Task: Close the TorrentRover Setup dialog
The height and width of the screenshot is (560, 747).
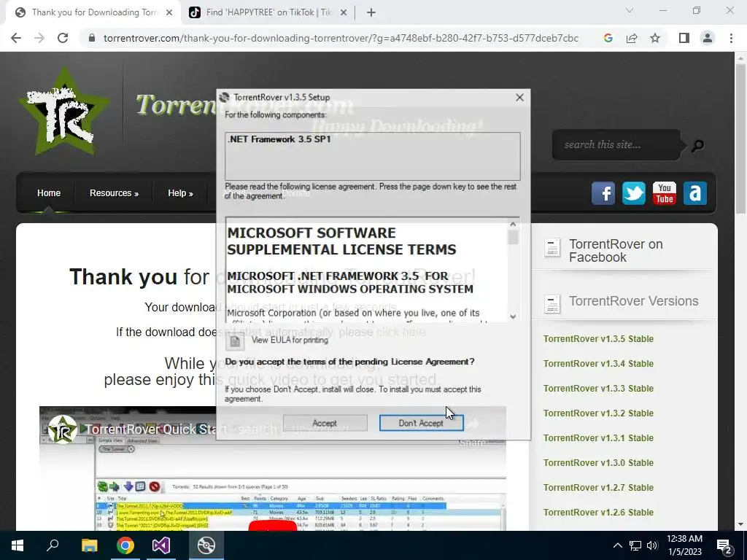Action: click(x=519, y=98)
